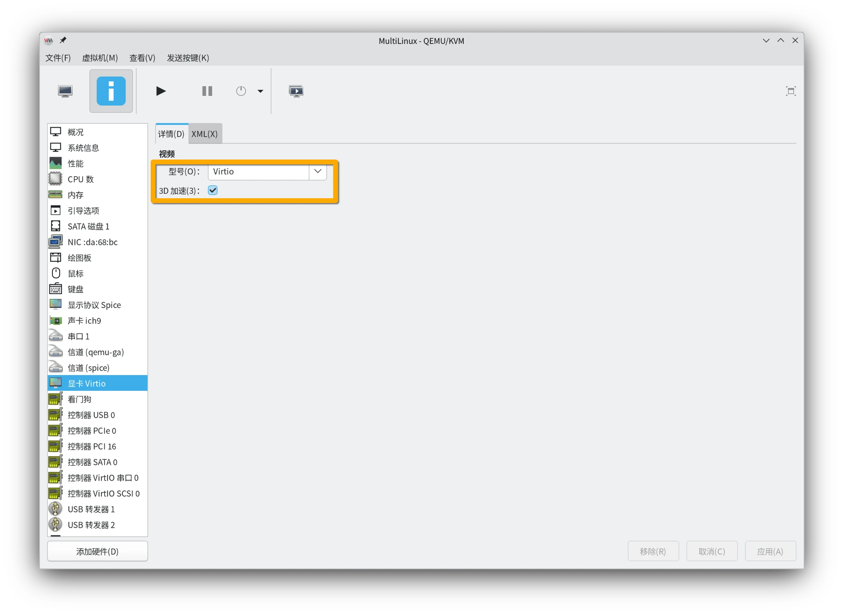Switch to the XML(X) tab

coord(205,134)
